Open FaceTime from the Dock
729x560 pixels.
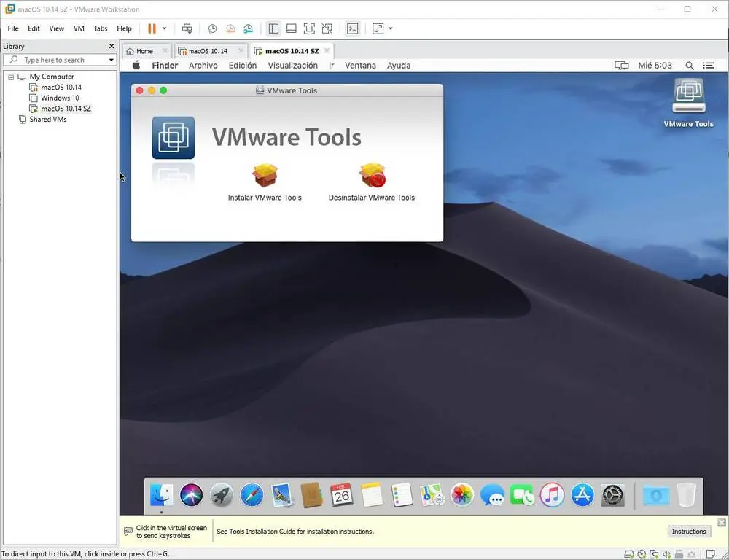(522, 494)
